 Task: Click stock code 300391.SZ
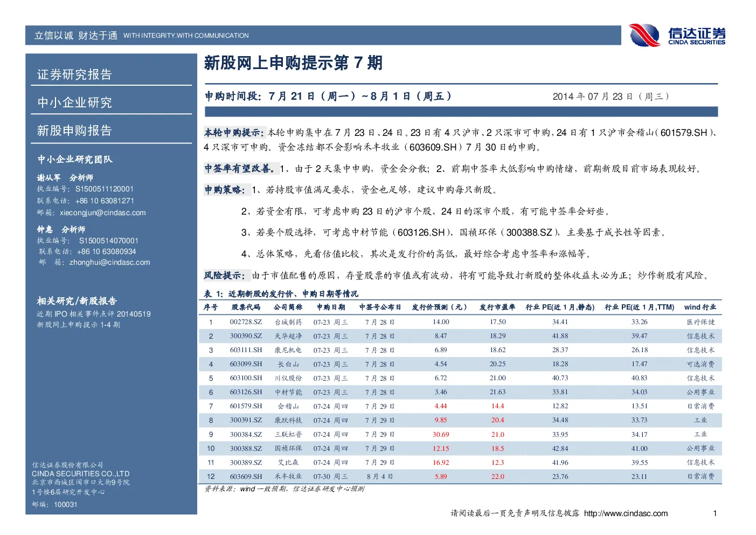click(x=246, y=420)
